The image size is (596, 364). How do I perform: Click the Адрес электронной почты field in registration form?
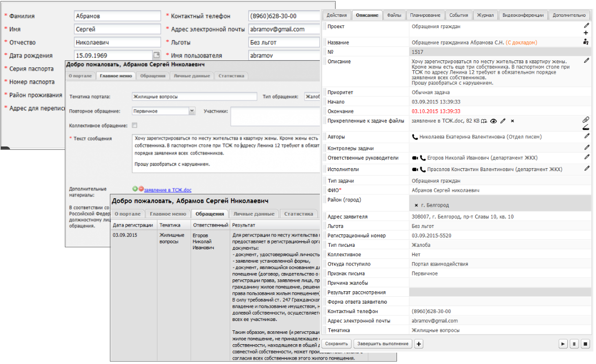283,29
